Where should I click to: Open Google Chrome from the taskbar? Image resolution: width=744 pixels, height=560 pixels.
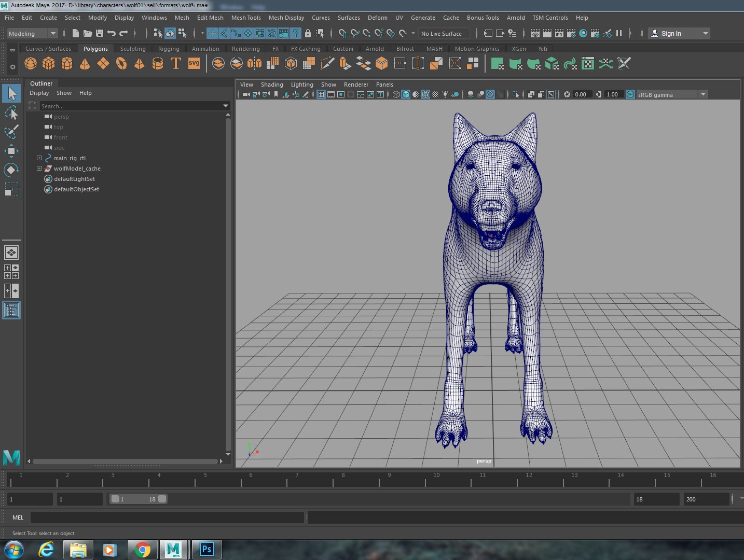(x=143, y=550)
